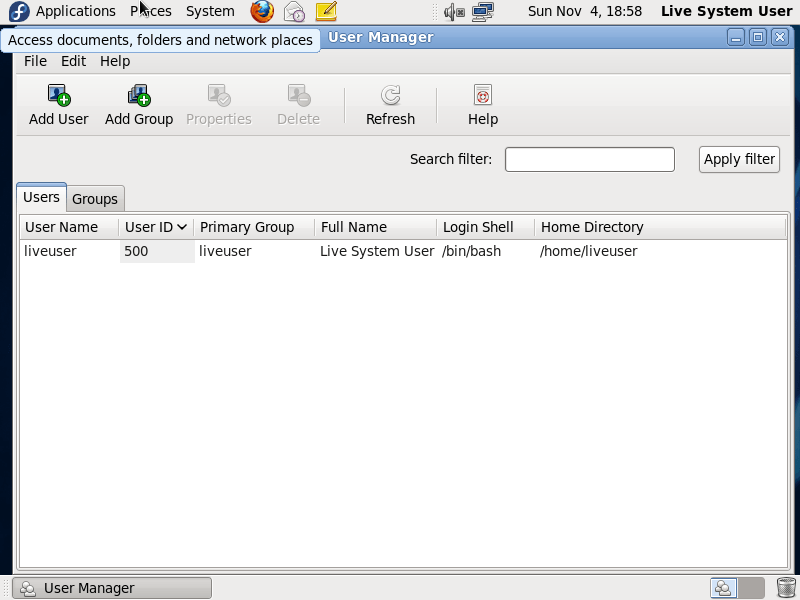800x600 pixels.
Task: Click the Fedora logo in top panel
Action: click(x=19, y=11)
